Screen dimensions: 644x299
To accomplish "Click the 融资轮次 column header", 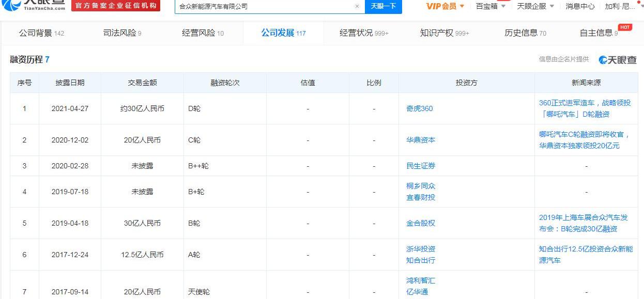I will pyautogui.click(x=225, y=83).
